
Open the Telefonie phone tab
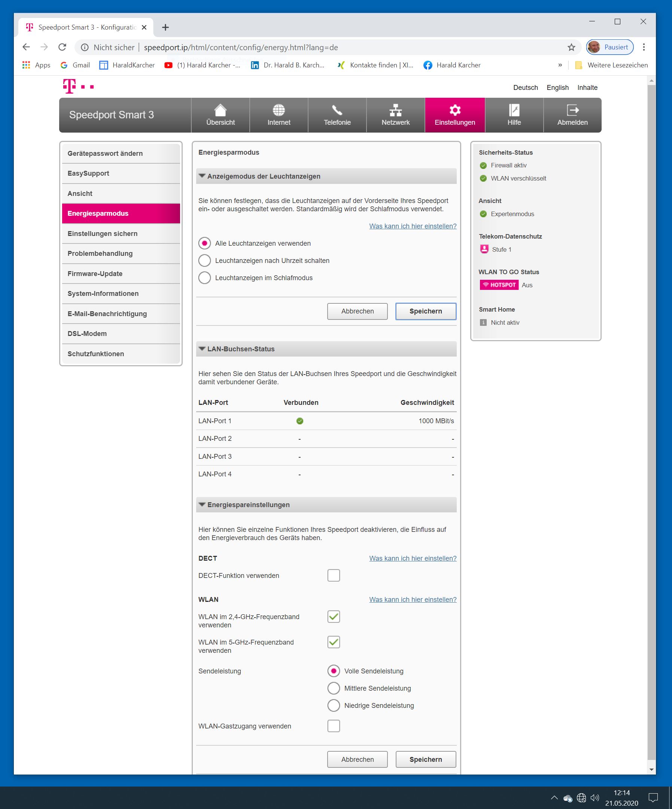click(337, 115)
